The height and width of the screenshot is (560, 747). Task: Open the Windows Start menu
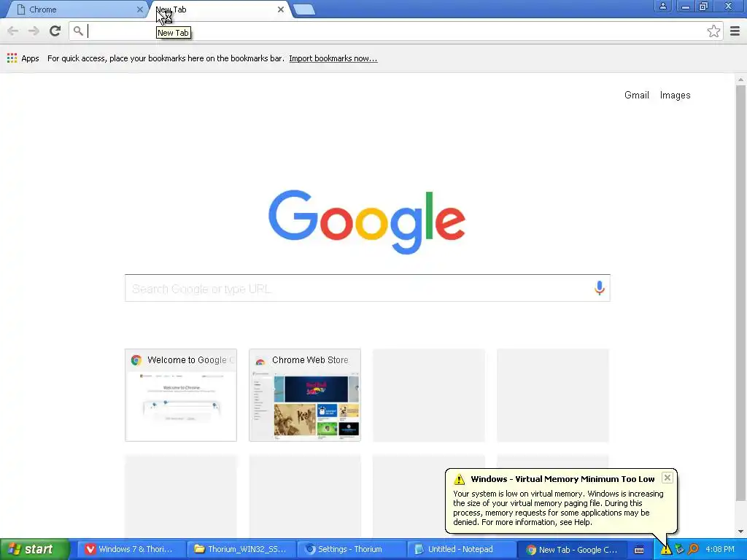tap(34, 550)
